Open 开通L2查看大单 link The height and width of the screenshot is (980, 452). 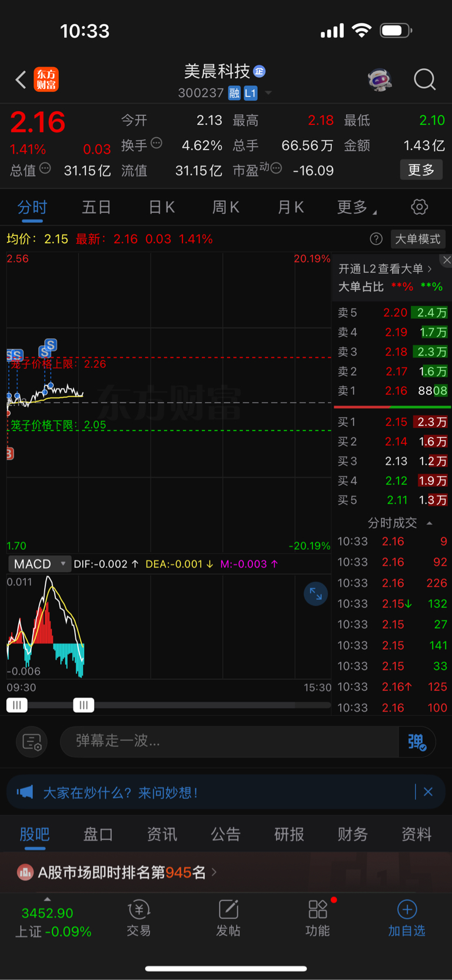pos(385,269)
